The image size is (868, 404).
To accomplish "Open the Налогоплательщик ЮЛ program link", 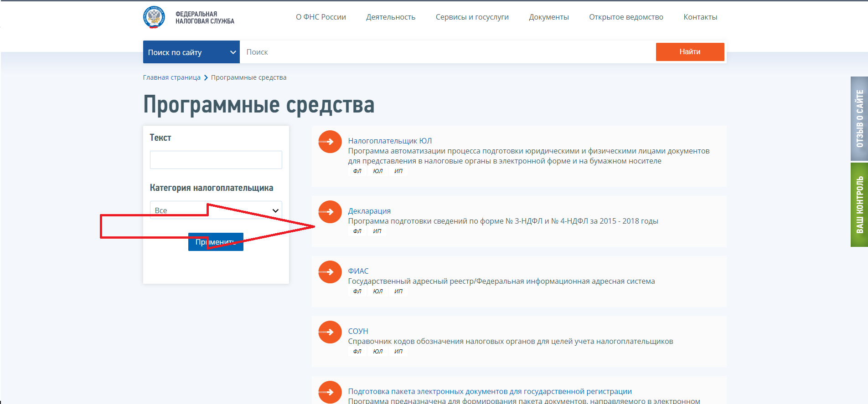I will click(x=390, y=141).
